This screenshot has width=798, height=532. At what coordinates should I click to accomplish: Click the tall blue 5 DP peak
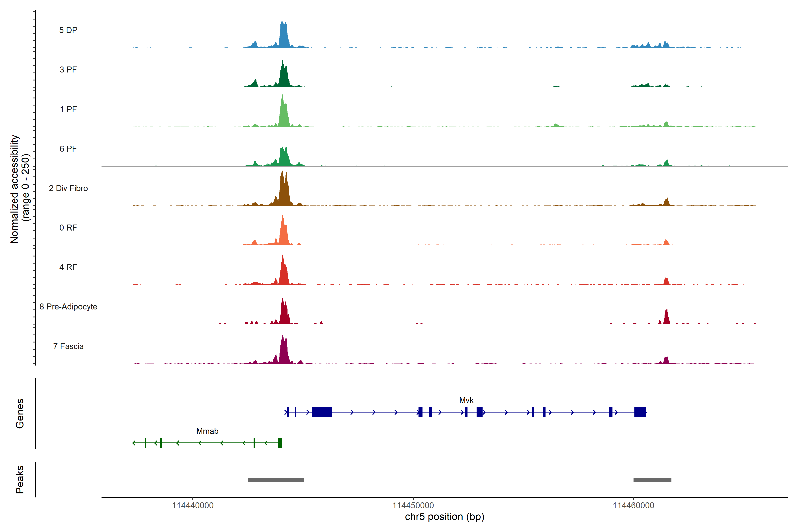[284, 36]
